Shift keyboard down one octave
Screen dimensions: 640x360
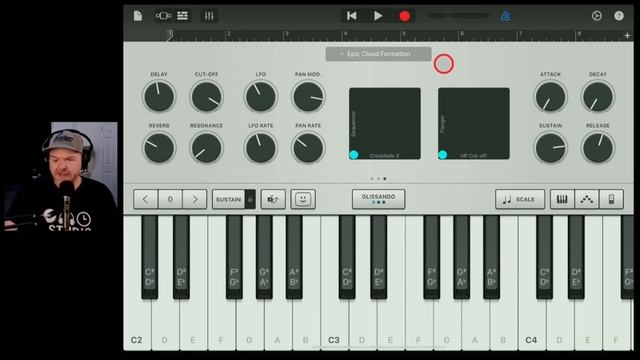pos(146,199)
